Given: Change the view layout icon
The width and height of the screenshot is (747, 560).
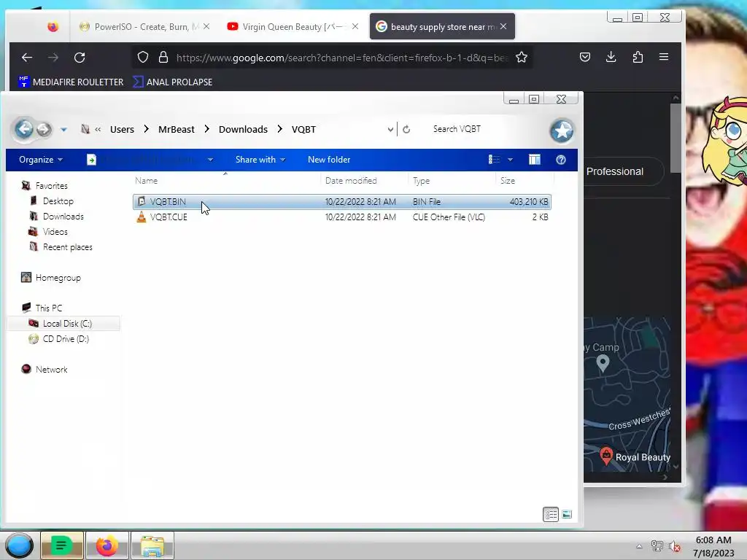Looking at the screenshot, I should pyautogui.click(x=495, y=160).
